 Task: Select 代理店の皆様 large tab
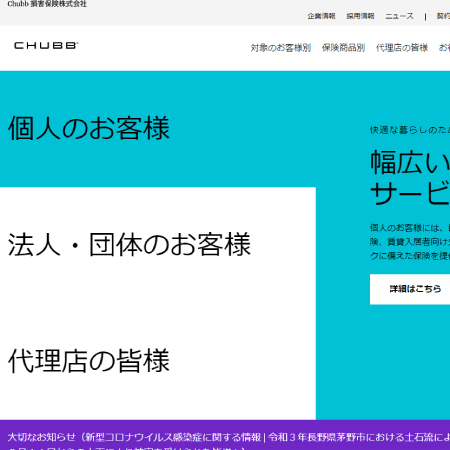pyautogui.click(x=158, y=361)
